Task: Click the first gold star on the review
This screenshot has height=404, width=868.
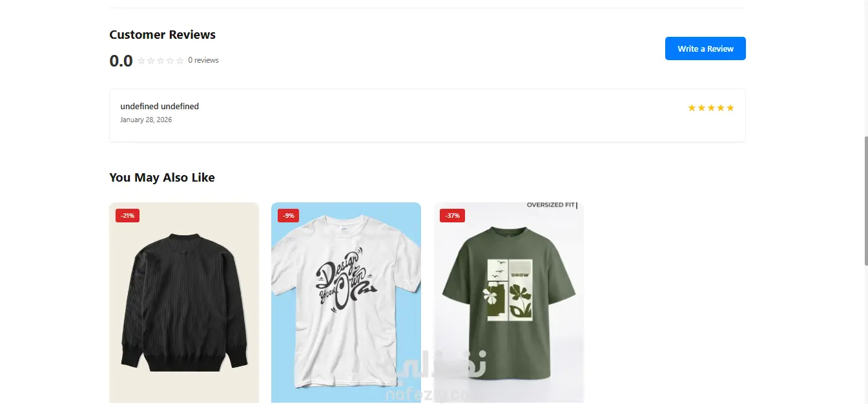Action: [x=692, y=108]
